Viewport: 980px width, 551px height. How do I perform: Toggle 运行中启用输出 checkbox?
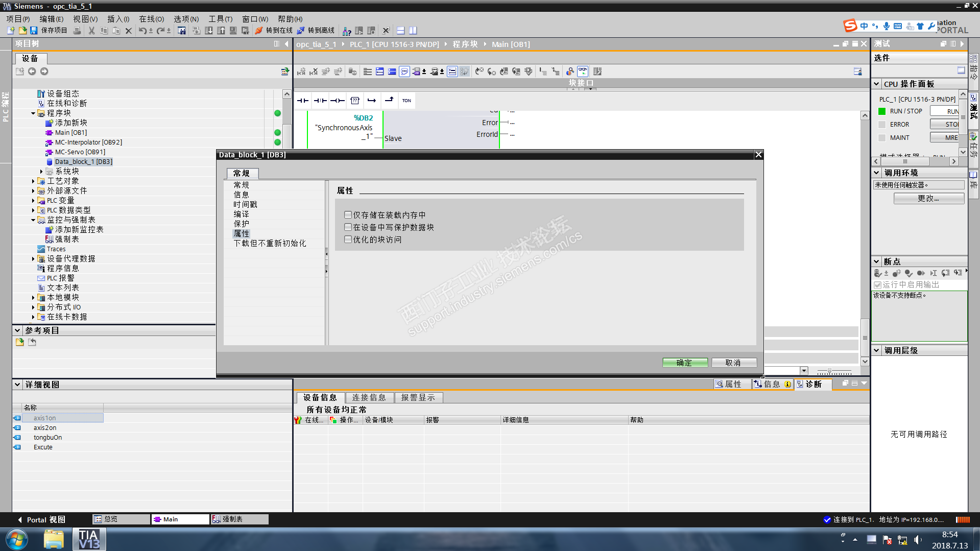(x=877, y=285)
